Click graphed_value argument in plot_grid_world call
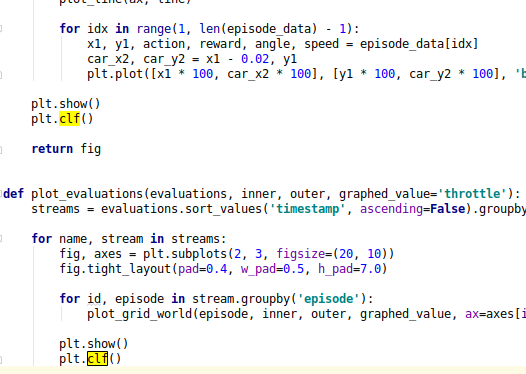The width and height of the screenshot is (526, 374). point(406,314)
